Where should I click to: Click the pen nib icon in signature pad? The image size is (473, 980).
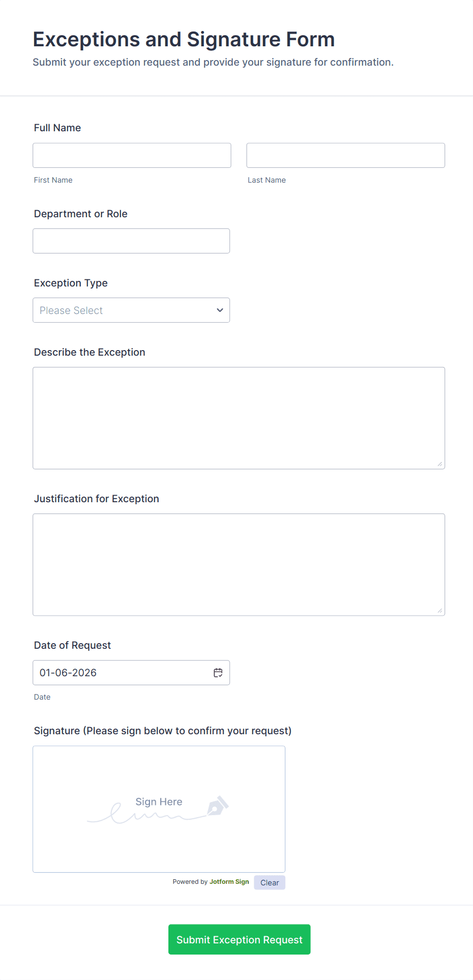pyautogui.click(x=218, y=806)
